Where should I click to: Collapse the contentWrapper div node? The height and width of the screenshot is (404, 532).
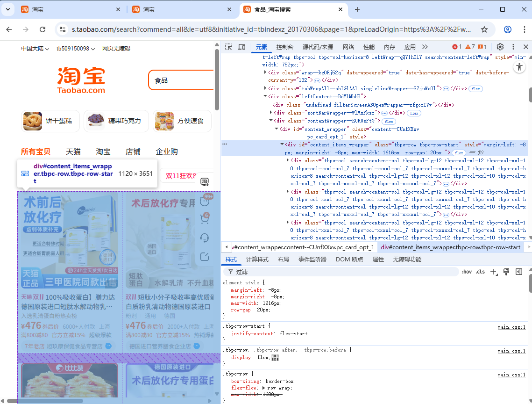pos(271,121)
